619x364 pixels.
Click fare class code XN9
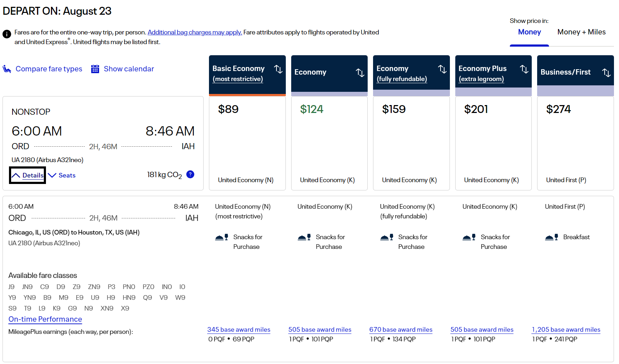107,308
